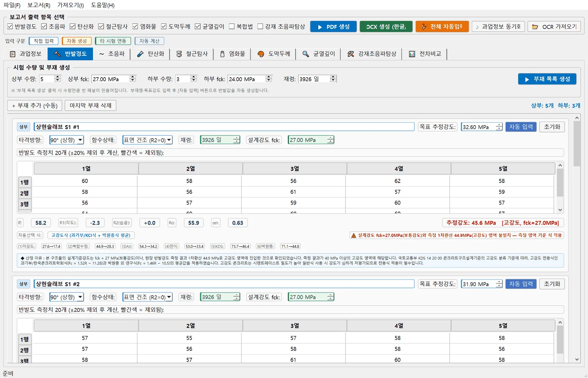Uncheck the 초음파 report item checkbox
Viewport: 588px width, 378px height.
point(44,26)
